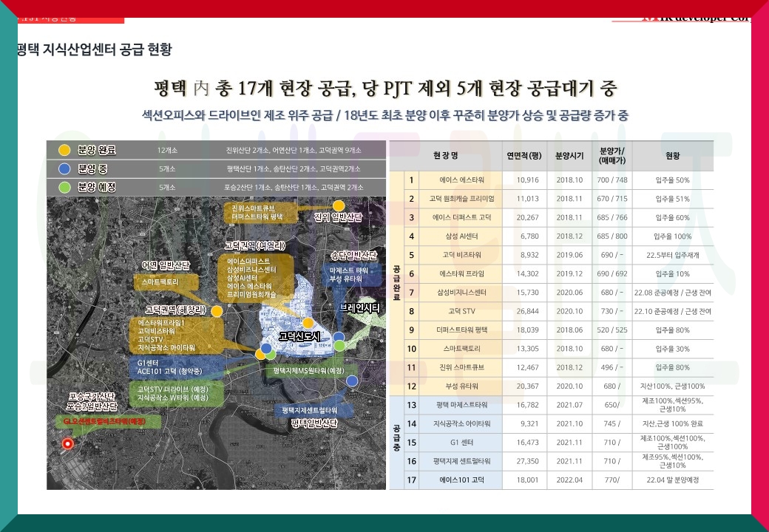Click the 공급완료 vertical group label
Image resolution: width=769 pixels, height=532 pixels.
point(396,283)
